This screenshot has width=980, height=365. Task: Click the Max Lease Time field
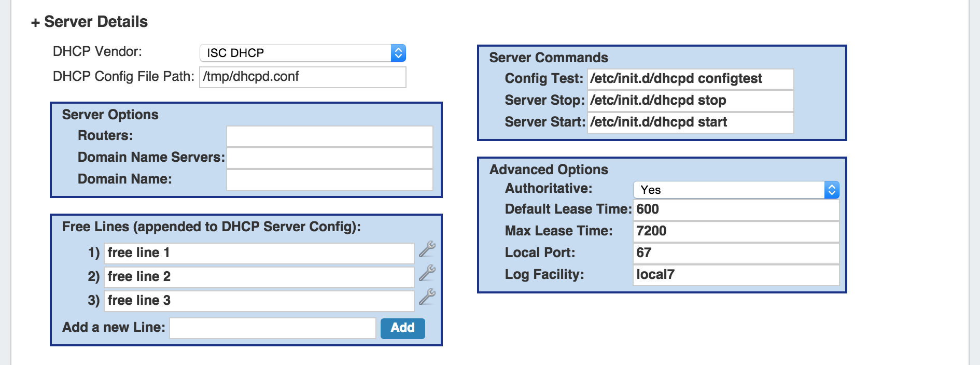pos(736,231)
